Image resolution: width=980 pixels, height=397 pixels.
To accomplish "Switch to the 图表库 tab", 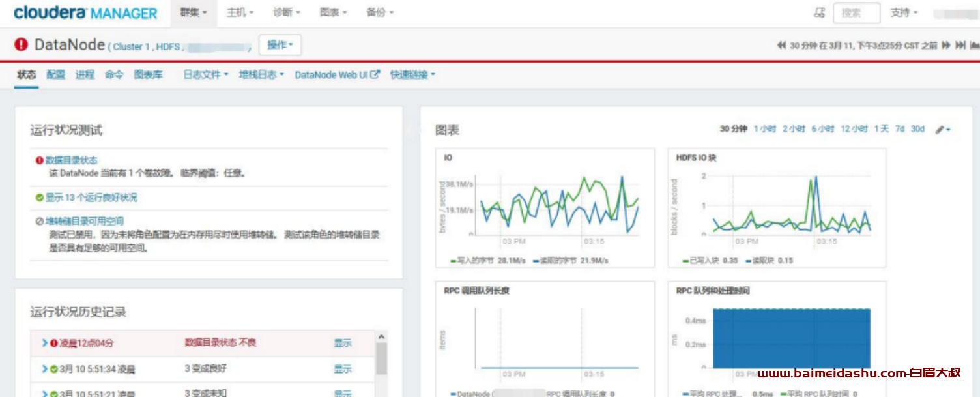I will tap(149, 75).
